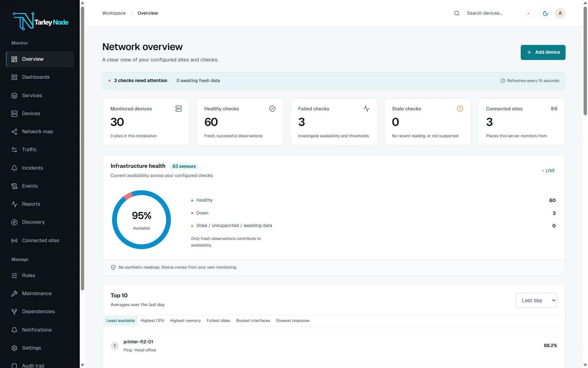The width and height of the screenshot is (588, 368).
Task: Open Reports section
Action: point(40,204)
